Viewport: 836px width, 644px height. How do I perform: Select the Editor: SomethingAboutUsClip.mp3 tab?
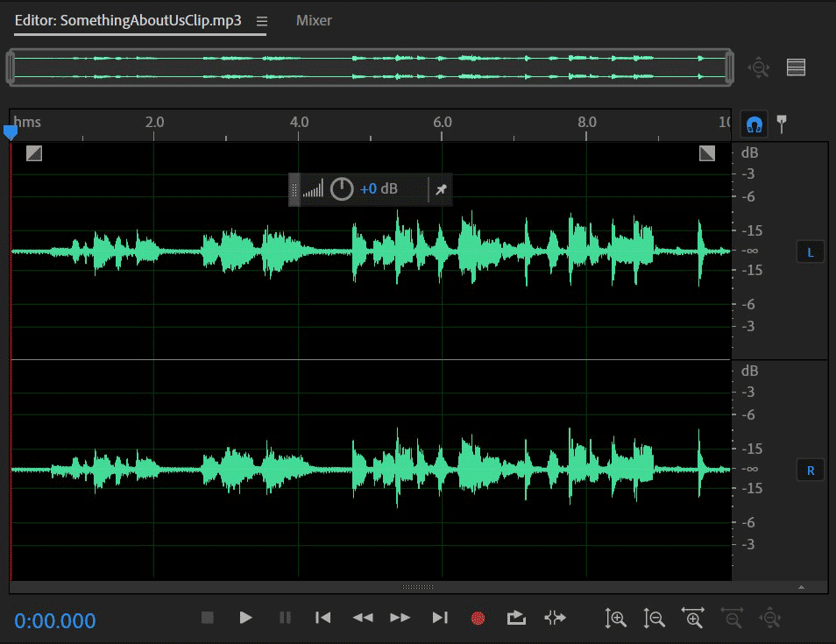128,21
